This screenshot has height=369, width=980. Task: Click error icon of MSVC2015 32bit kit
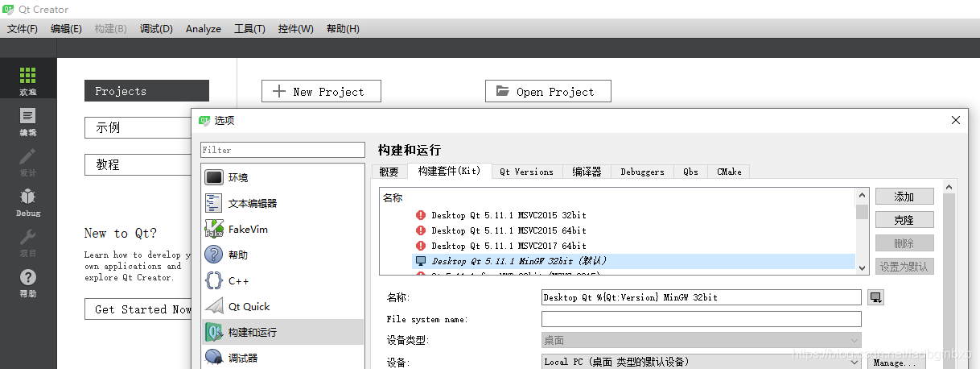[421, 215]
